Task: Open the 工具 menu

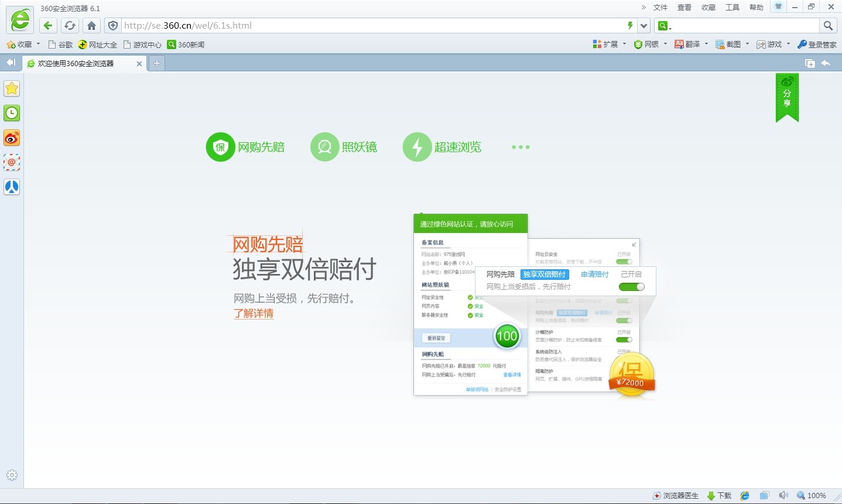Action: tap(733, 7)
